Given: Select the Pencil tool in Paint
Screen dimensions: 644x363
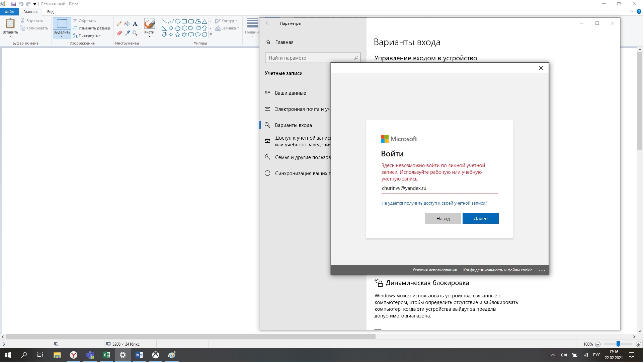Looking at the screenshot, I should [x=119, y=24].
